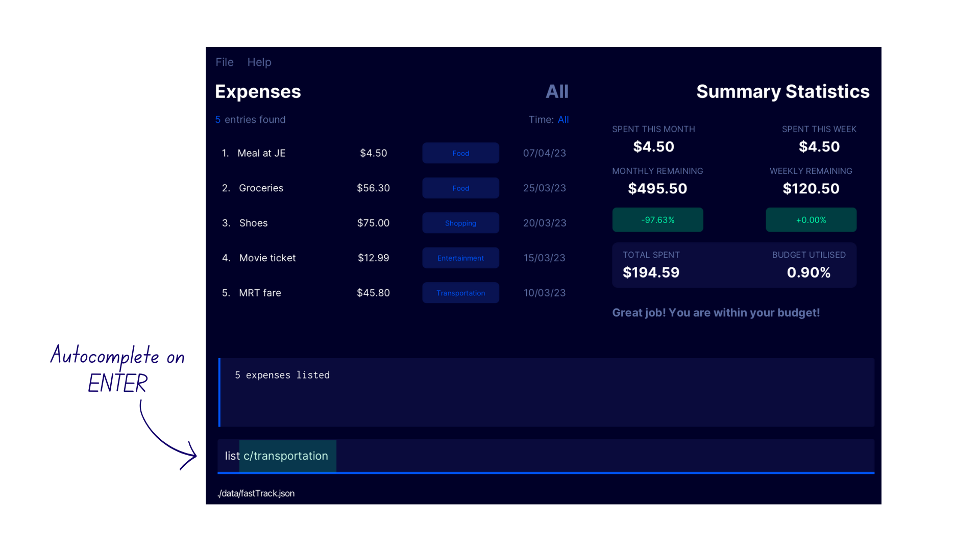Click the Monthly Remaining $495.50 value
This screenshot has width=980, height=551.
[657, 189]
